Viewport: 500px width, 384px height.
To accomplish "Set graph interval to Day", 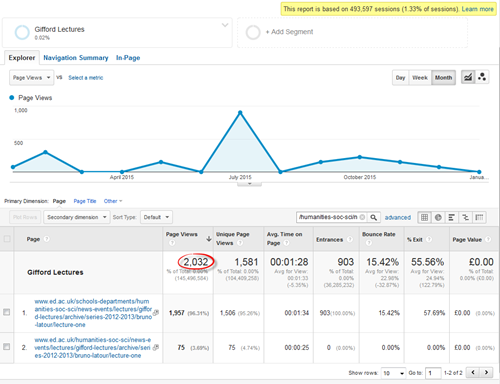I will [x=400, y=78].
